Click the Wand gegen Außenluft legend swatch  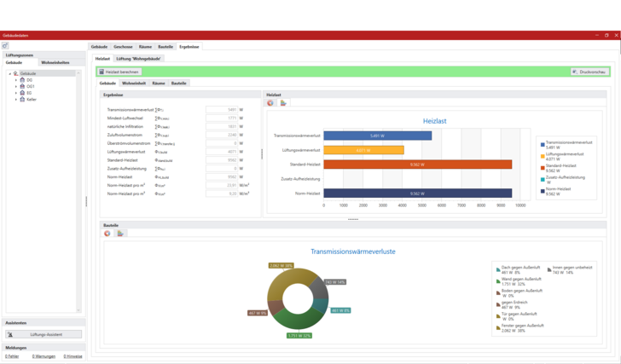click(x=498, y=281)
